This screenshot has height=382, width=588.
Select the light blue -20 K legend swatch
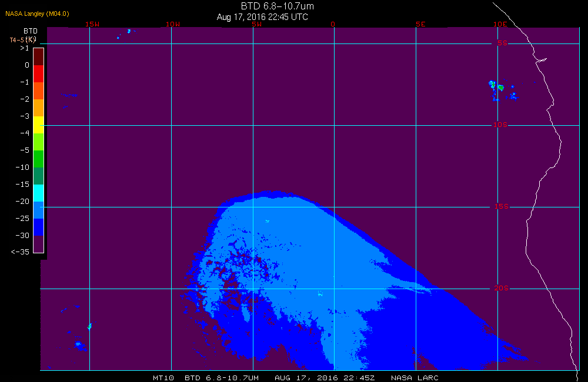(39, 210)
